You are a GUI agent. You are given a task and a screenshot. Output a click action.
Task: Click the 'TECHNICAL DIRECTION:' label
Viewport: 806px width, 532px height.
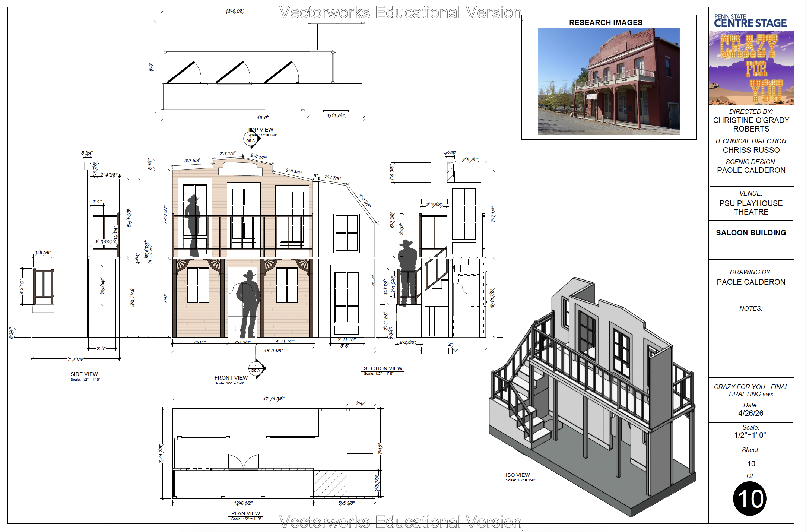(x=751, y=141)
